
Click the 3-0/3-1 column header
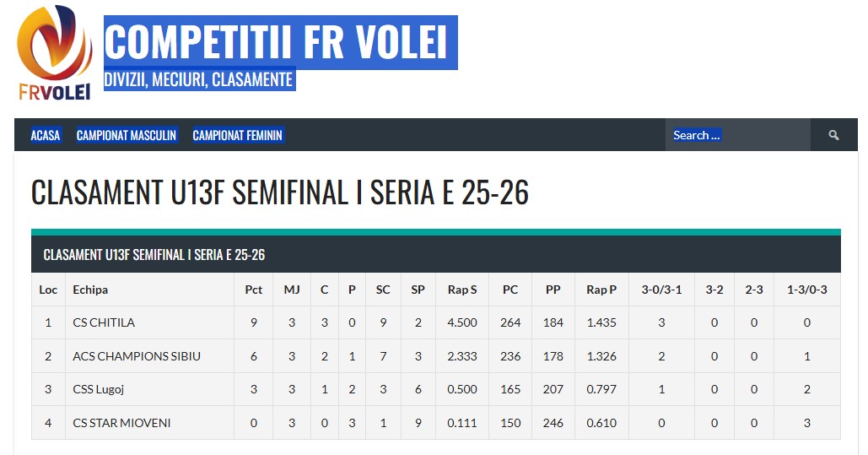point(661,290)
